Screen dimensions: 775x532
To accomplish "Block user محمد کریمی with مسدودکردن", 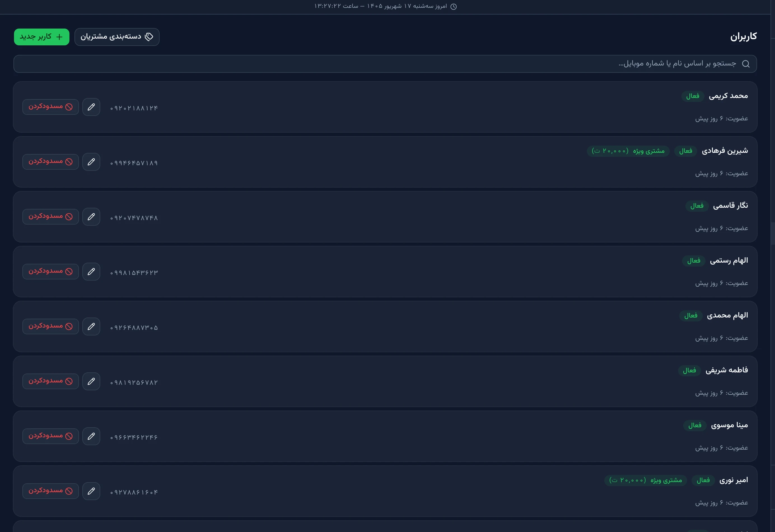I will [51, 107].
